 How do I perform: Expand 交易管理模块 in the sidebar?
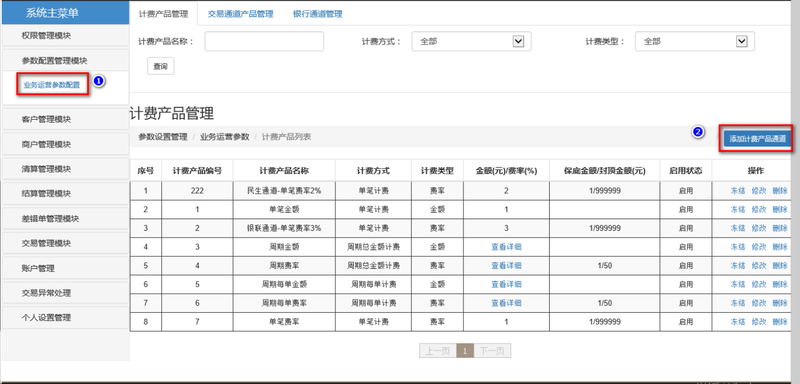coord(65,243)
